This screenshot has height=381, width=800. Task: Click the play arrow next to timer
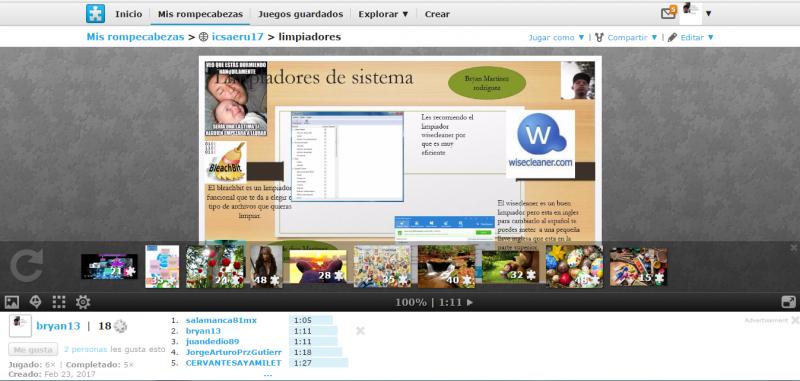pos(470,302)
